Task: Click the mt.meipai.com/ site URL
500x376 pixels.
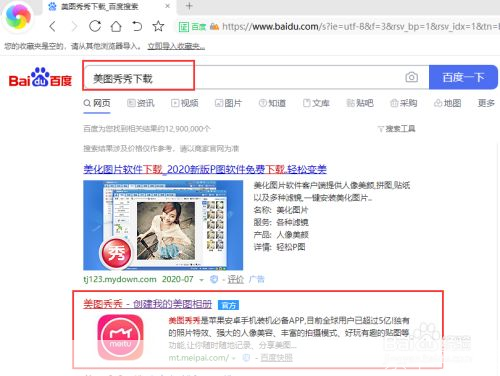Action: (199, 358)
